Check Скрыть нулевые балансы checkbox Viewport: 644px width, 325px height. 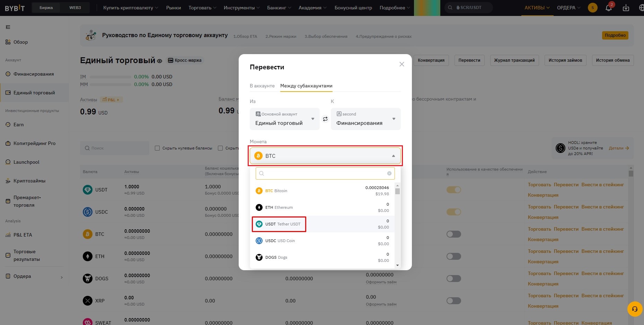coord(157,148)
